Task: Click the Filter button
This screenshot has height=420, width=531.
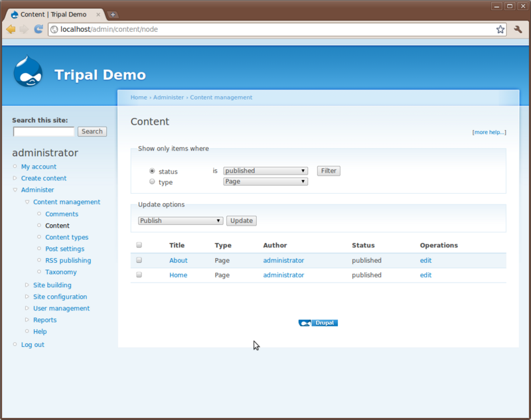Action: click(329, 171)
